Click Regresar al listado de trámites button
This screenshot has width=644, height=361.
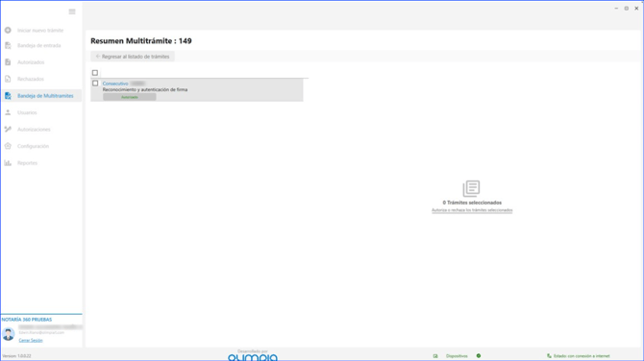click(133, 57)
